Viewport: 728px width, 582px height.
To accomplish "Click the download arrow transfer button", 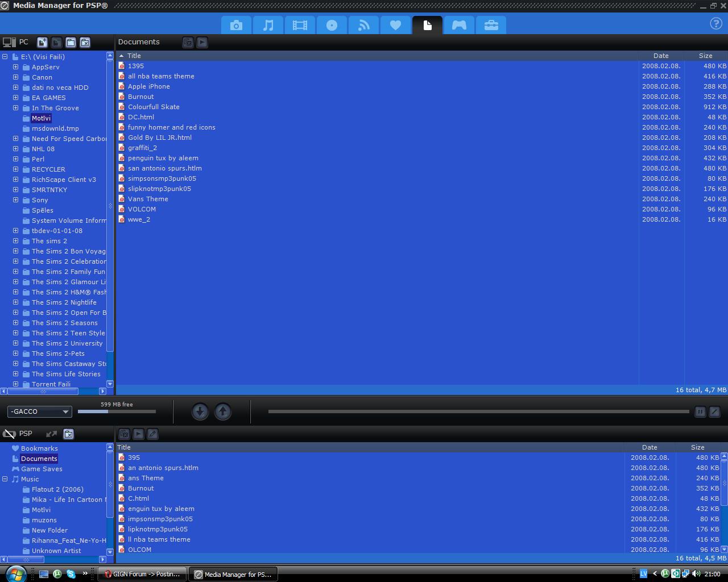I will point(200,411).
